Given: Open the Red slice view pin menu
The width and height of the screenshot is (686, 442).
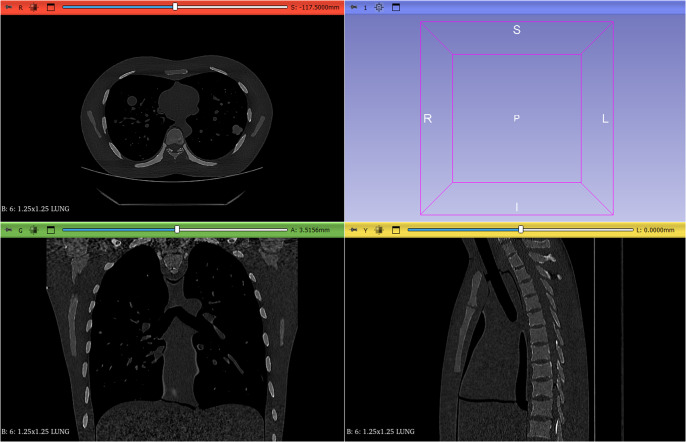Looking at the screenshot, I should [8, 7].
